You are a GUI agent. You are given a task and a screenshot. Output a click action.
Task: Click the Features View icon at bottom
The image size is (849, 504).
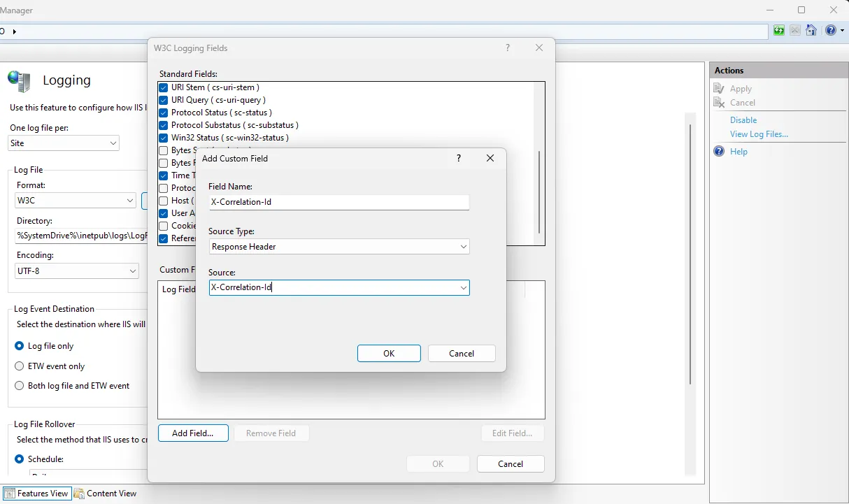(x=10, y=494)
